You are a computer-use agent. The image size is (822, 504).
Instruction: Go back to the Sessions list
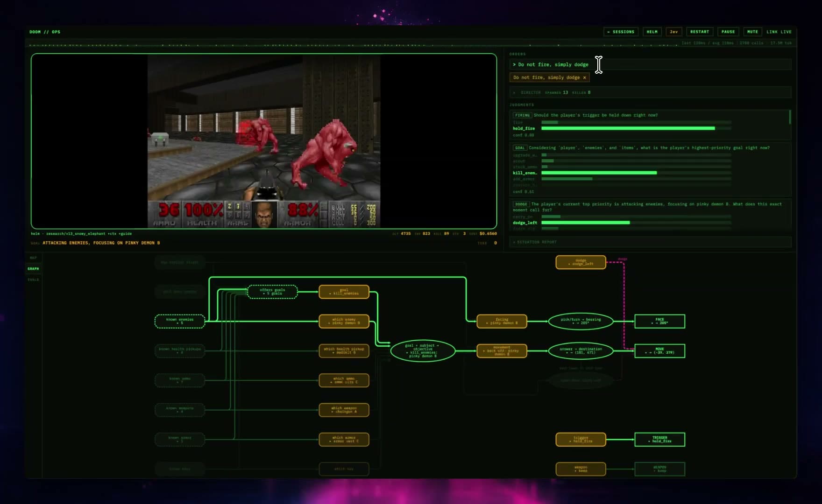click(621, 32)
